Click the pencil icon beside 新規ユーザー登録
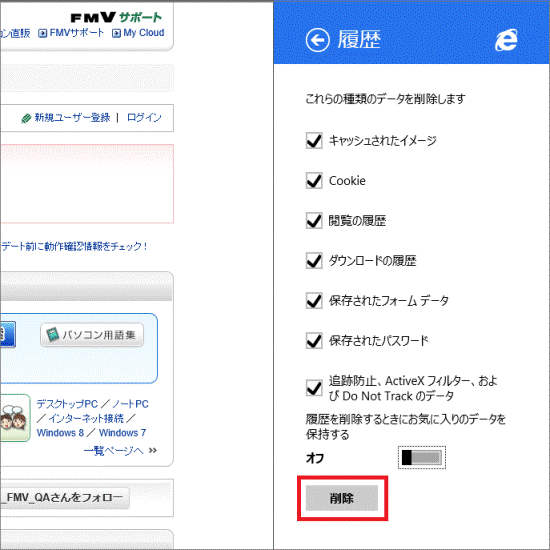This screenshot has width=550, height=550. click(x=26, y=119)
